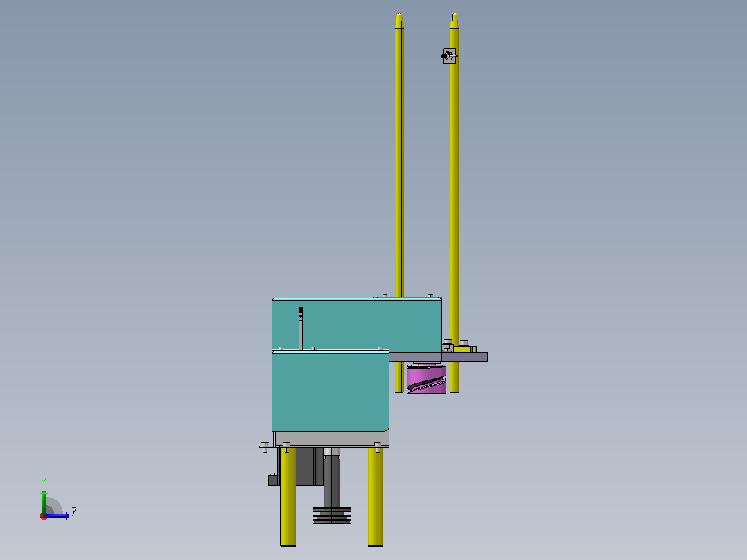Screen dimensions: 747x560
Task: Select the purple helical screw part
Action: coord(427,379)
